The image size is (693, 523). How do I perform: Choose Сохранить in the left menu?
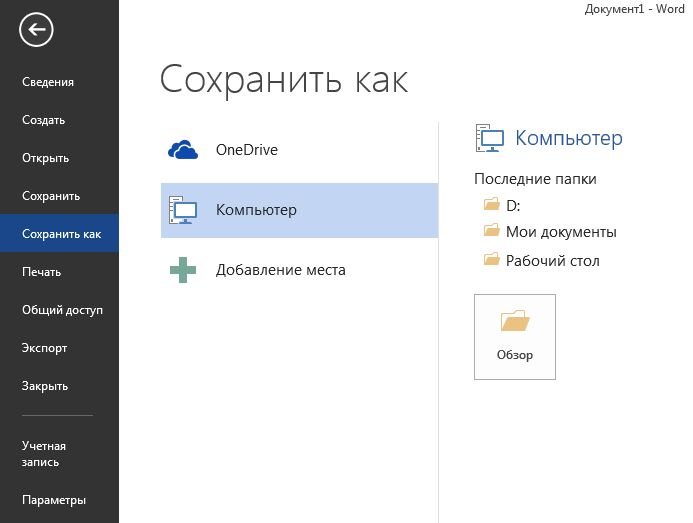tap(51, 196)
